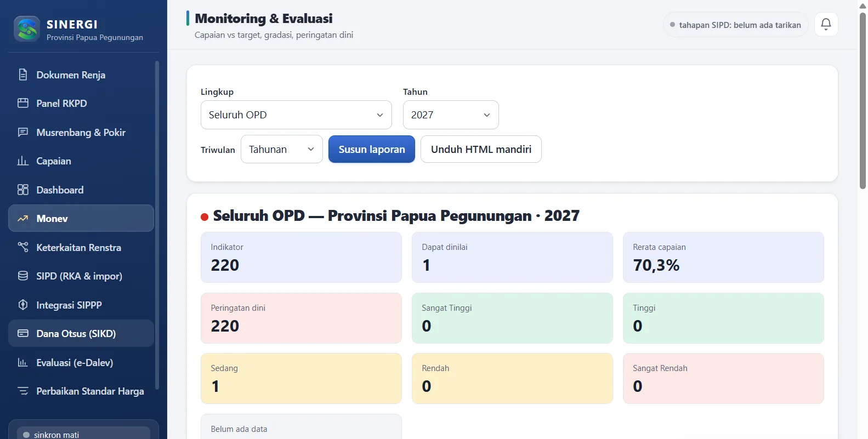Click the Monev trend arrow icon
This screenshot has width=868, height=439.
click(23, 218)
